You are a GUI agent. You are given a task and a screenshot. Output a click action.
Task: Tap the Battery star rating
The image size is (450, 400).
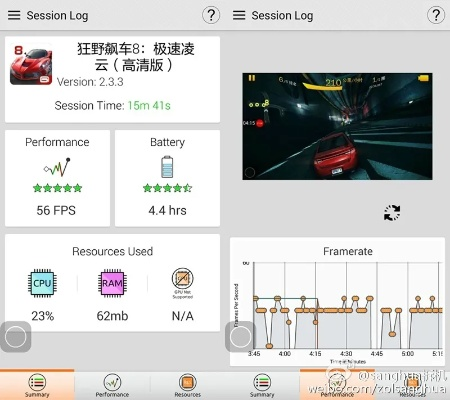[x=167, y=188]
